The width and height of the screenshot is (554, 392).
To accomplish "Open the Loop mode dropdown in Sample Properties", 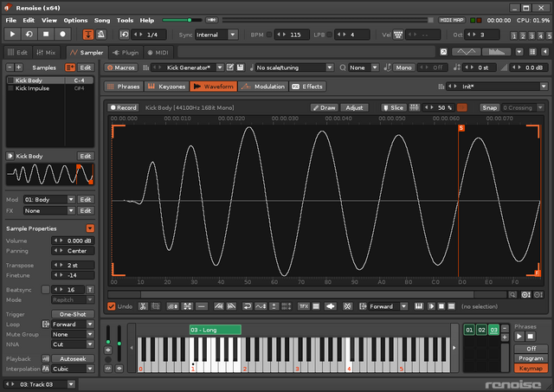I will tap(72, 325).
